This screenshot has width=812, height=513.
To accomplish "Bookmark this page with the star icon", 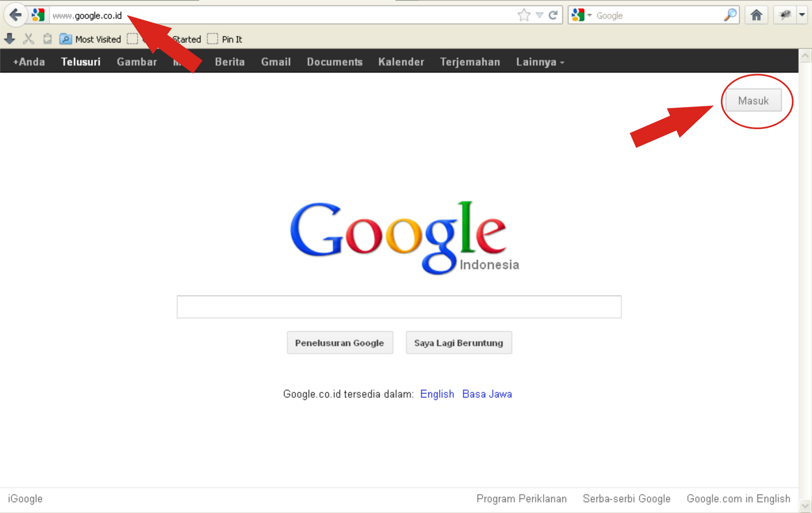I will (x=524, y=15).
